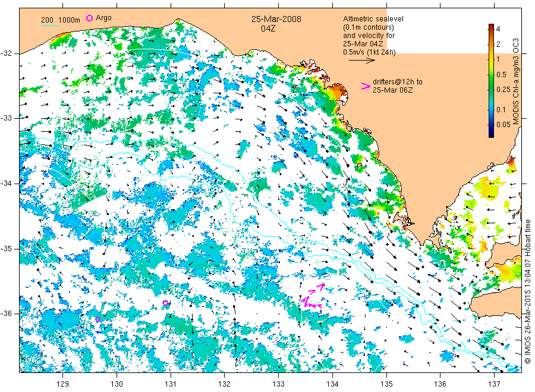Click the "200 1000m" depth contour label

click(x=61, y=20)
